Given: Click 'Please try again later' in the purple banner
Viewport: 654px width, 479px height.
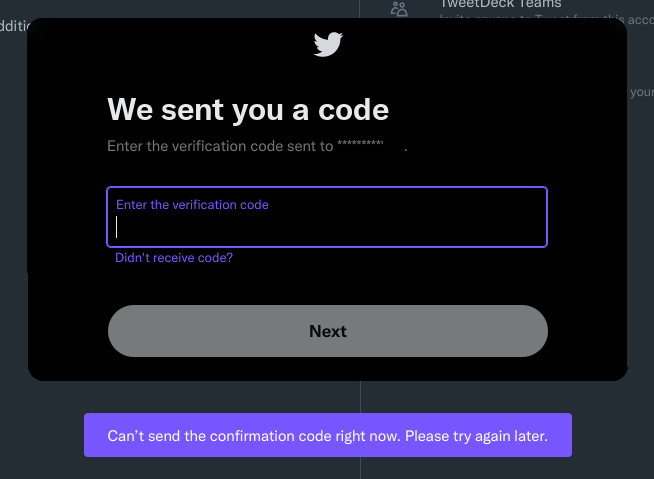Looking at the screenshot, I should click(x=476, y=436).
